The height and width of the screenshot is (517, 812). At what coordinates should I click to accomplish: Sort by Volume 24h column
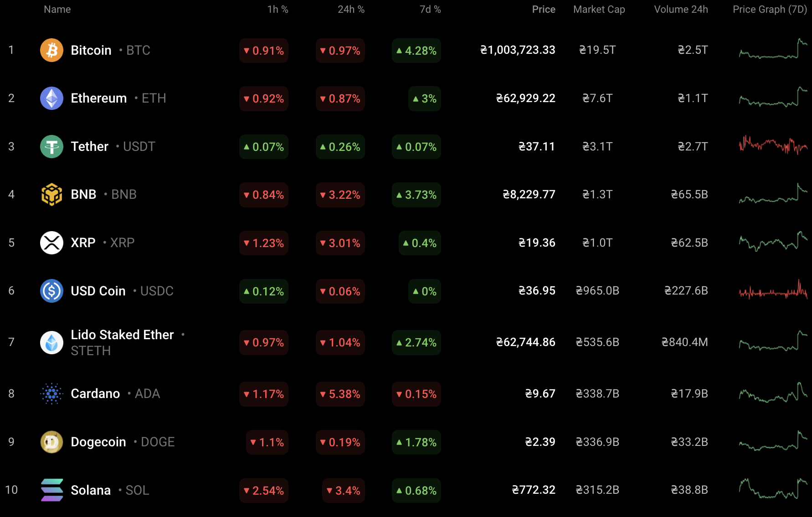click(680, 9)
